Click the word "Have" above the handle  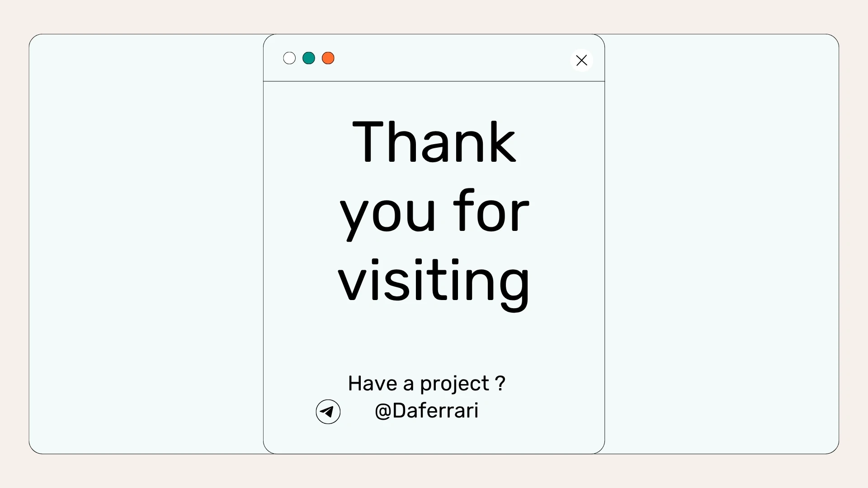(373, 384)
